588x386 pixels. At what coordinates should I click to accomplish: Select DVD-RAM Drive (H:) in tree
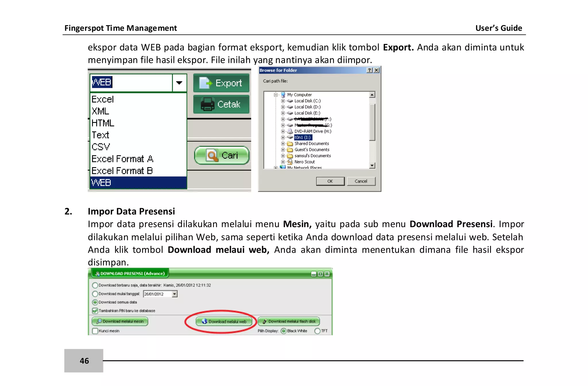313,131
